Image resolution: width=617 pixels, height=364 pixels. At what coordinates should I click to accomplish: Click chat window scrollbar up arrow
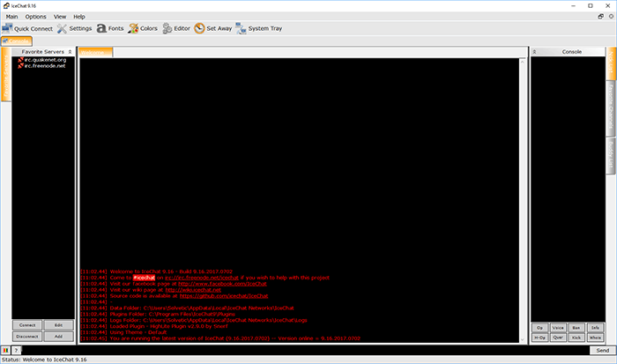[x=523, y=62]
